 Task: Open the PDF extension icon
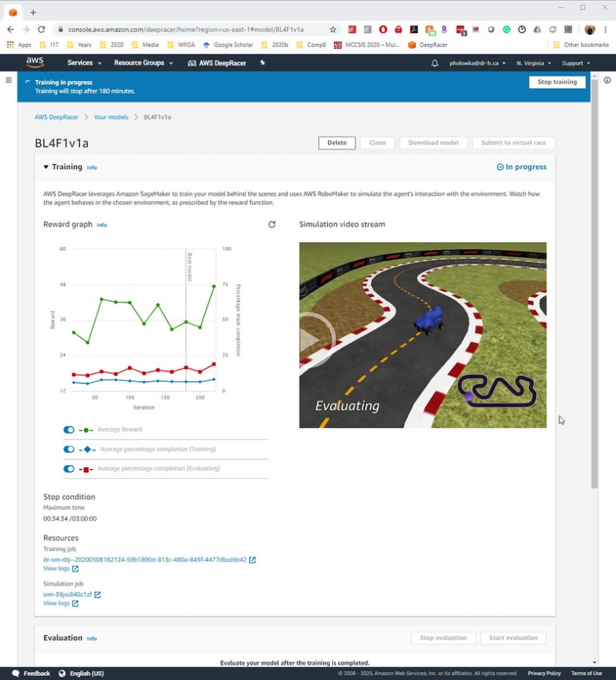click(x=414, y=30)
